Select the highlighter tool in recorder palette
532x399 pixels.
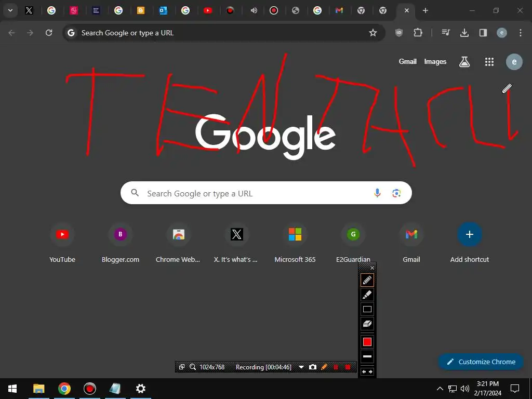click(x=367, y=295)
